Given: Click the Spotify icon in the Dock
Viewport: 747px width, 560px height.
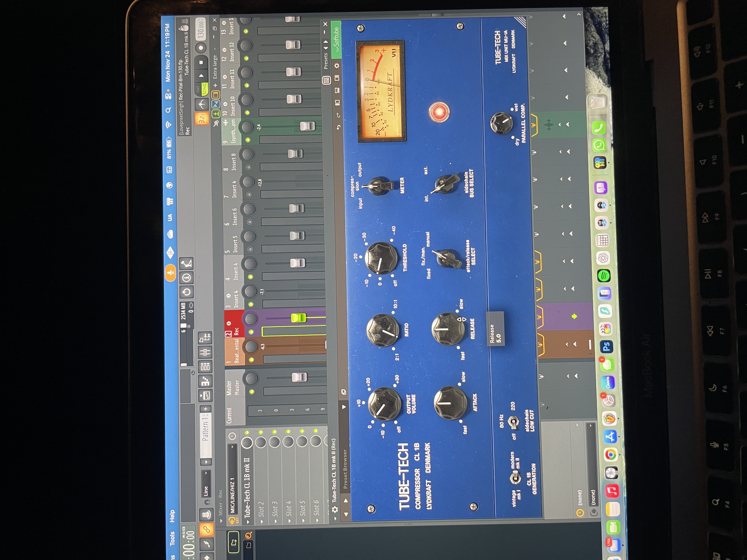Looking at the screenshot, I should 604,275.
